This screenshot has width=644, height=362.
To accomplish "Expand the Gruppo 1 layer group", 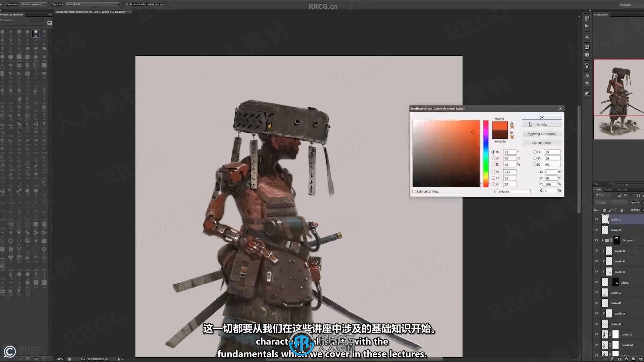I will click(x=602, y=240).
